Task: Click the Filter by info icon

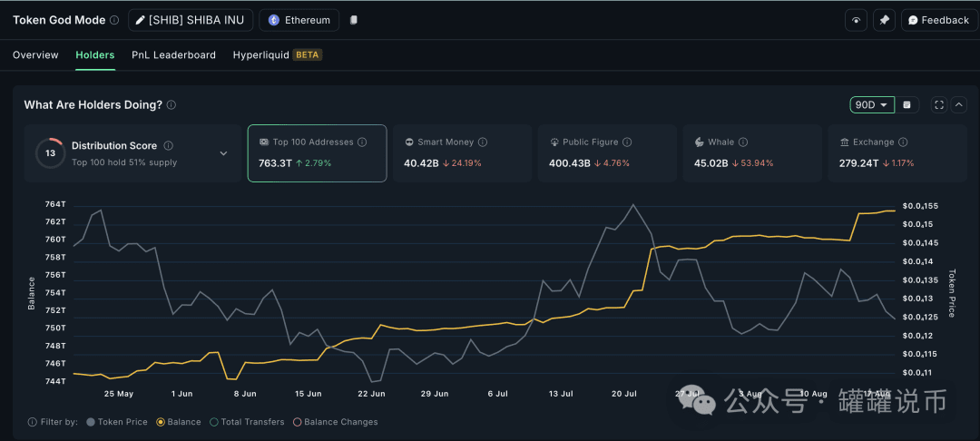Action: 32,422
